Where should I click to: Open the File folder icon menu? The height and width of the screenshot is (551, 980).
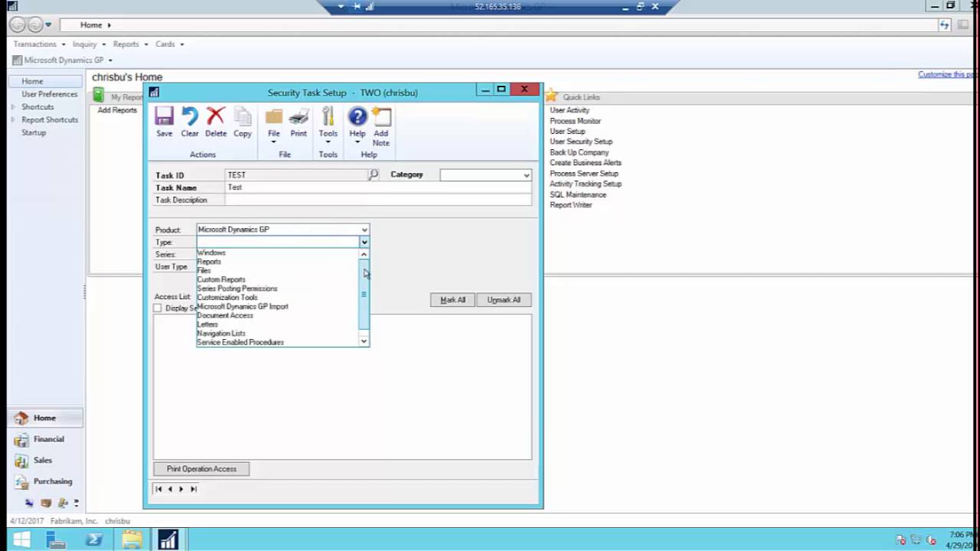pyautogui.click(x=273, y=116)
